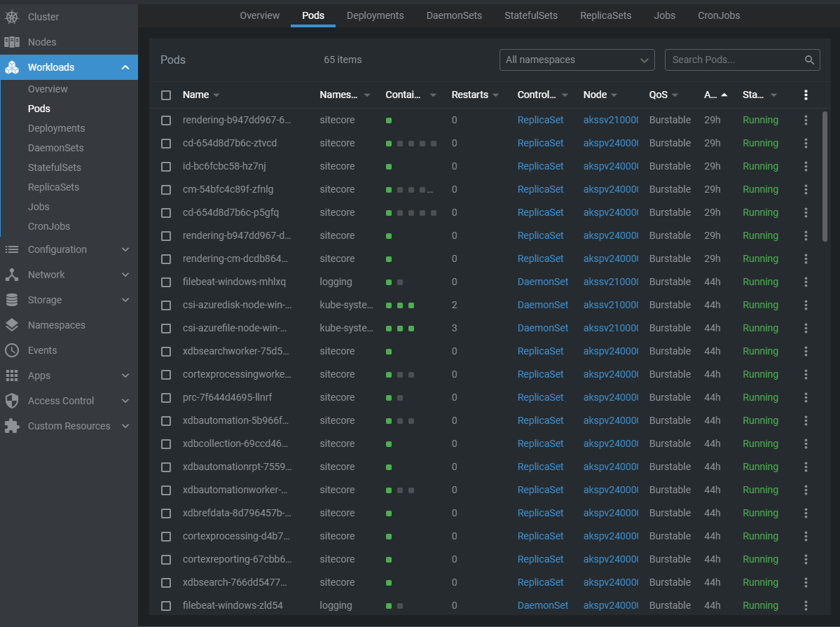Open row menu for filebeat-windows-mhlxq pod

point(806,282)
